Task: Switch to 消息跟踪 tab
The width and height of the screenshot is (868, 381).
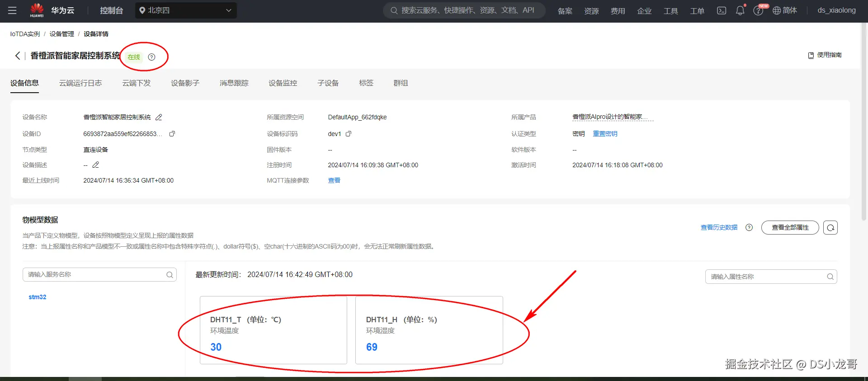Action: pyautogui.click(x=234, y=83)
